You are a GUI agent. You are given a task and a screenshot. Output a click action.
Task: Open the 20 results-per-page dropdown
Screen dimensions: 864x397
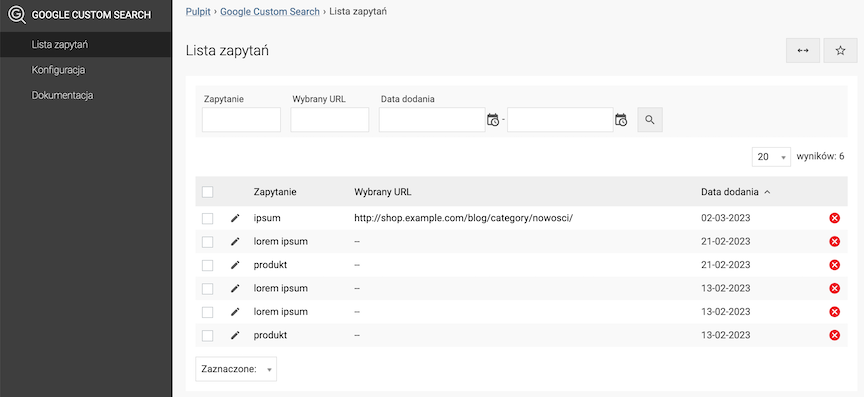pos(771,157)
